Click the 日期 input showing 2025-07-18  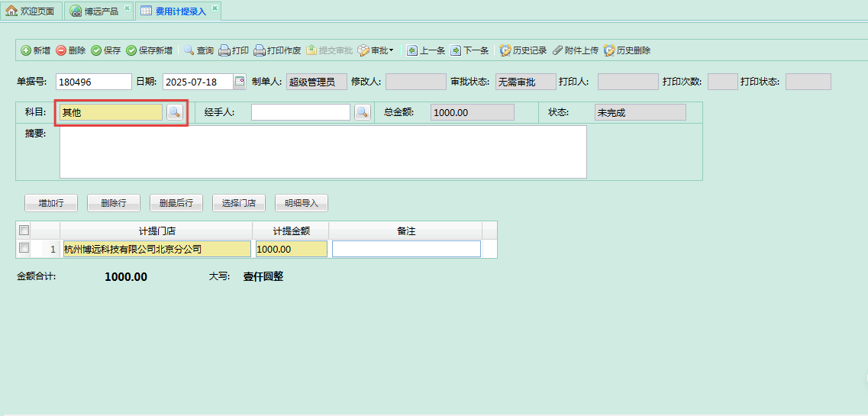198,82
